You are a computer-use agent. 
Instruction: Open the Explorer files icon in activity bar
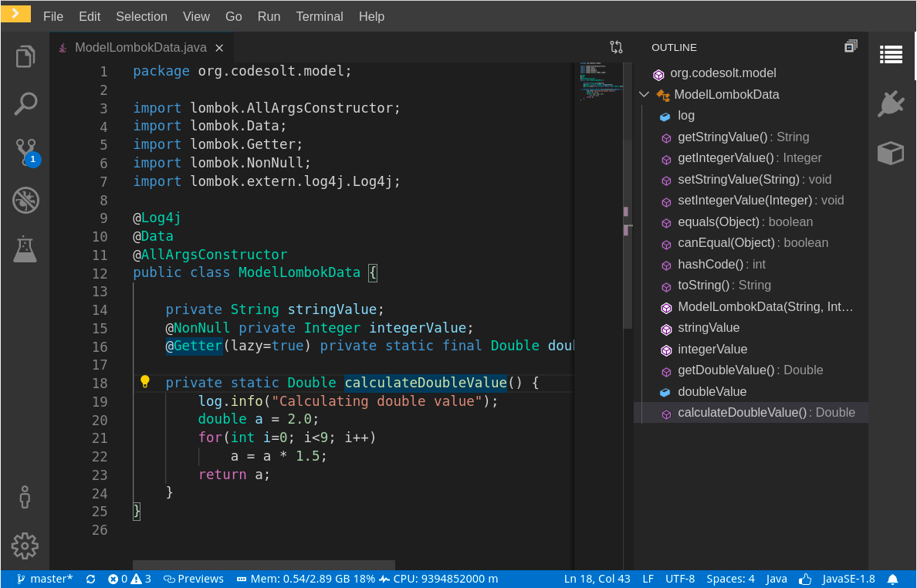25,56
